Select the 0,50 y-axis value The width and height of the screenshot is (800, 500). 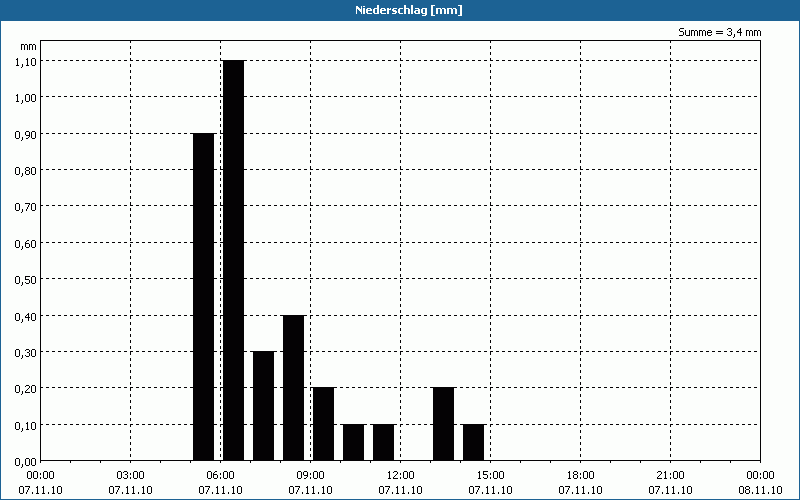coord(26,280)
